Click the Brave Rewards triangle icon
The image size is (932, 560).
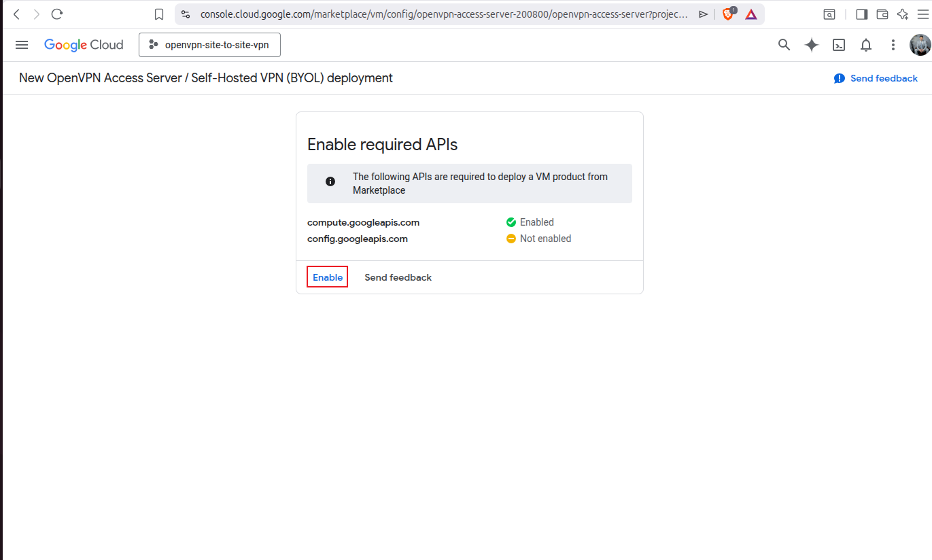[751, 14]
